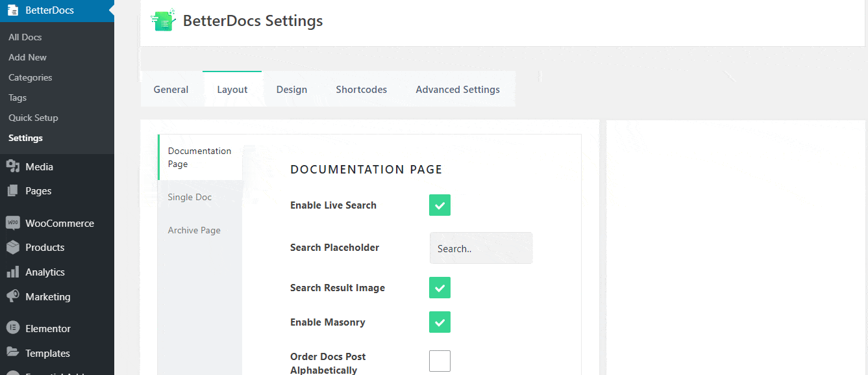This screenshot has height=375, width=868.
Task: Click the Search Placeholder text field
Action: [x=481, y=248]
